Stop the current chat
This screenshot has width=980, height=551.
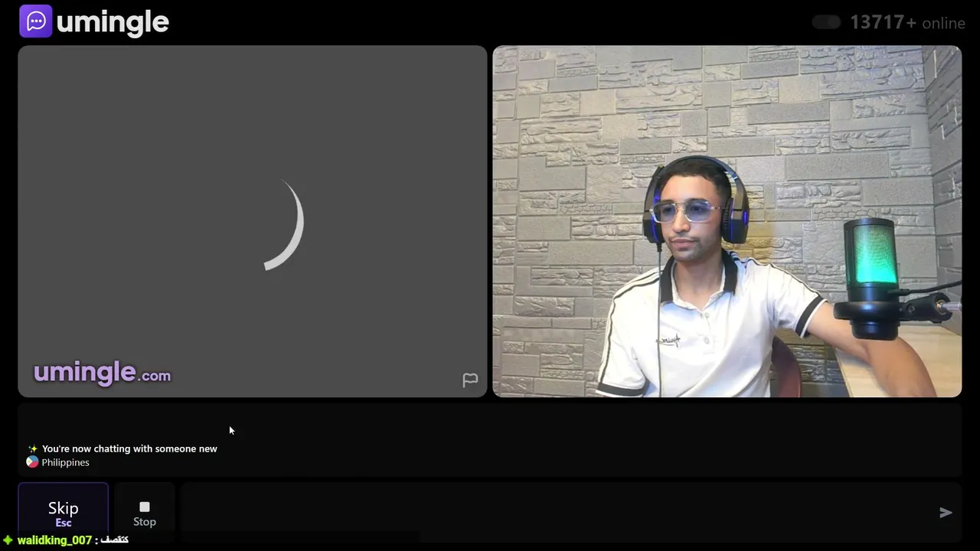(145, 514)
